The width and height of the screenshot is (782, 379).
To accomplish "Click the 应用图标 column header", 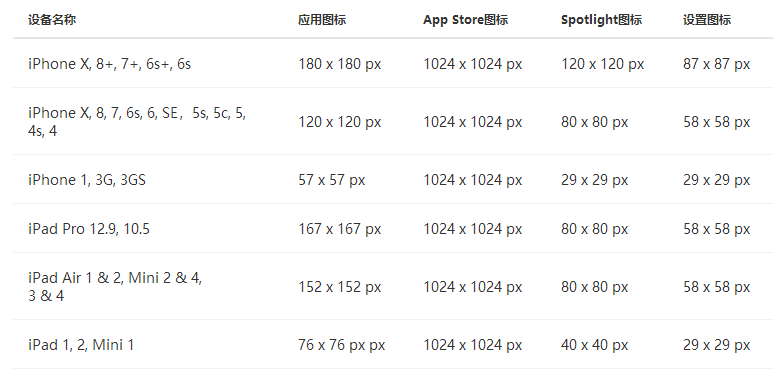I will click(x=322, y=20).
